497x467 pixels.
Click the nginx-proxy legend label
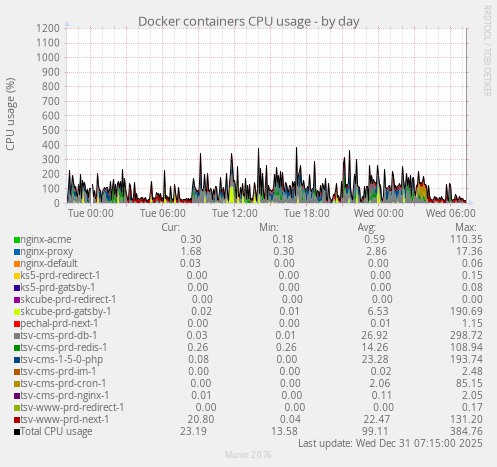(47, 251)
